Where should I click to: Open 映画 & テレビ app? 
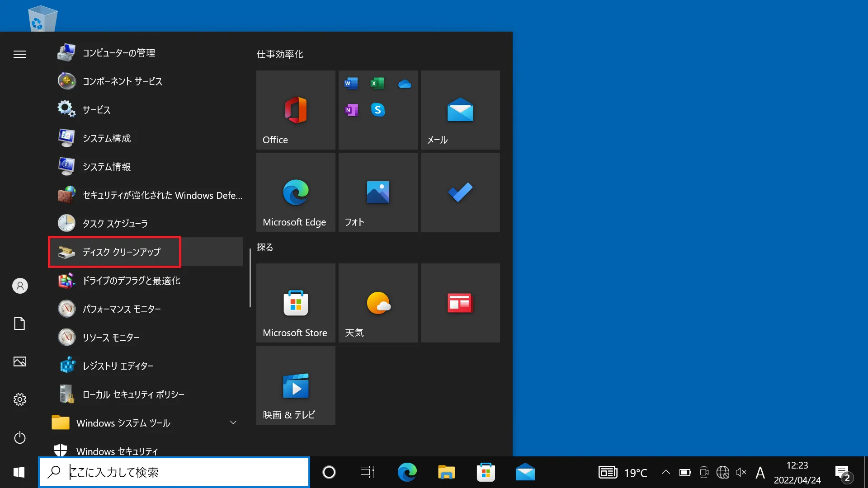click(295, 387)
